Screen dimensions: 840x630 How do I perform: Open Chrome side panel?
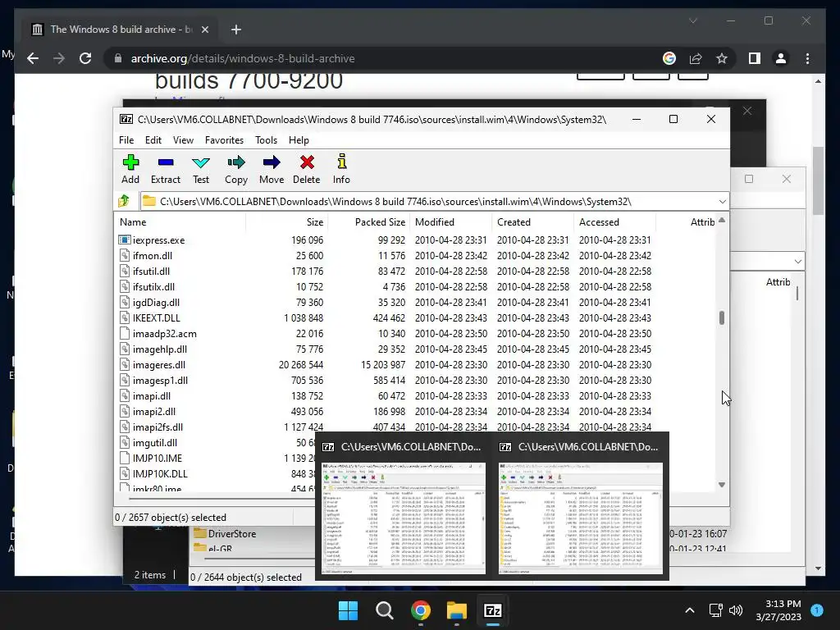point(755,58)
